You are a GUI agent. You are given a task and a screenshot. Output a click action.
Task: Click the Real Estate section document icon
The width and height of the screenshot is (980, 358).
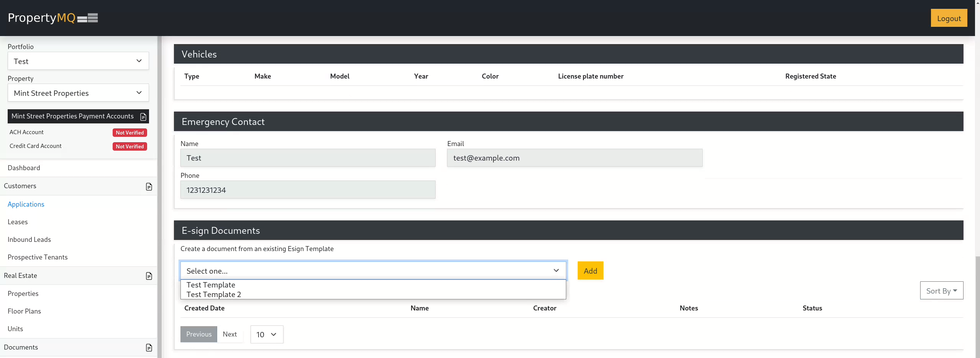149,276
